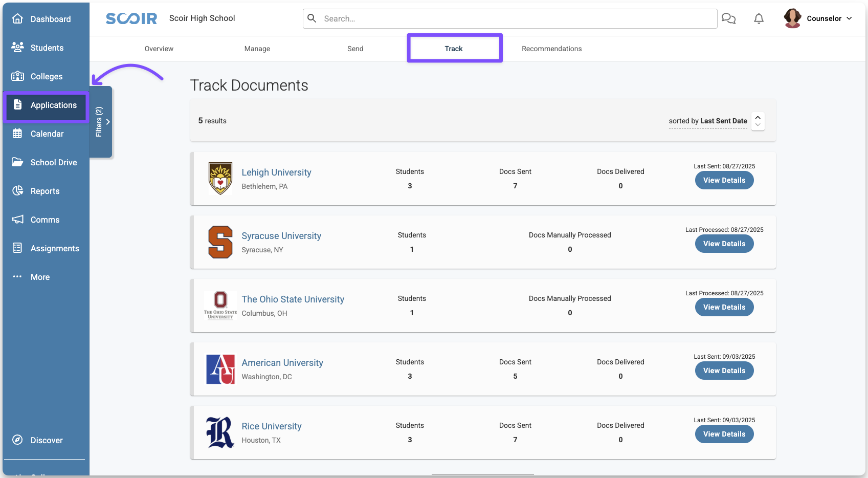868x478 pixels.
Task: Click the Comms megaphone icon
Action: (x=17, y=220)
